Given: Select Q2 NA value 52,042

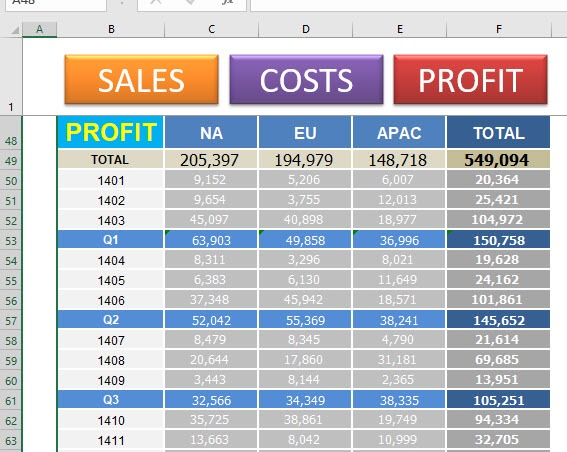Looking at the screenshot, I should pos(211,320).
